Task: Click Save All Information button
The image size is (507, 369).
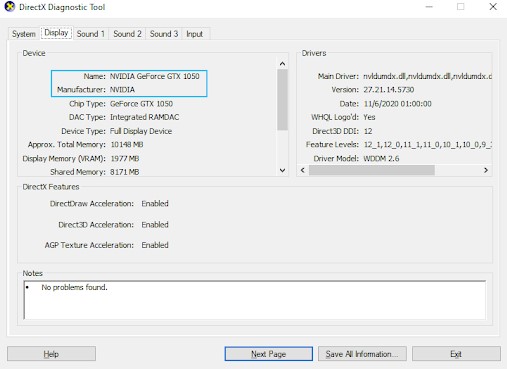Action: pyautogui.click(x=362, y=354)
